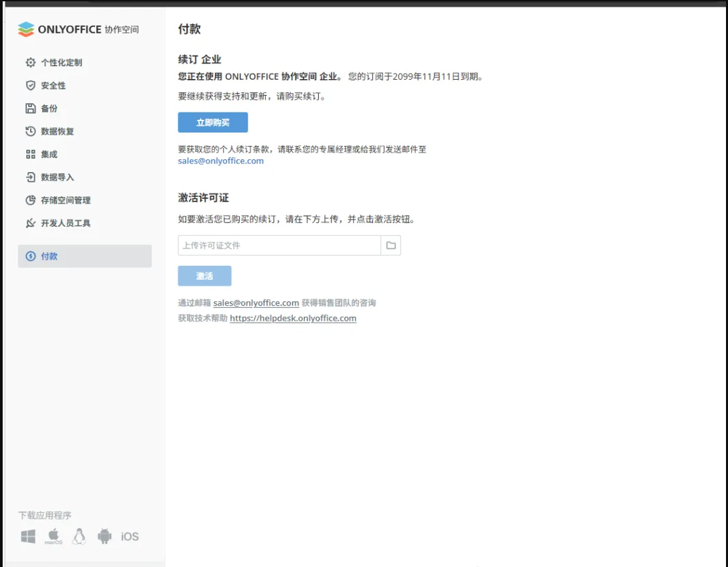
Task: Download the Windows desktop app
Action: point(28,536)
